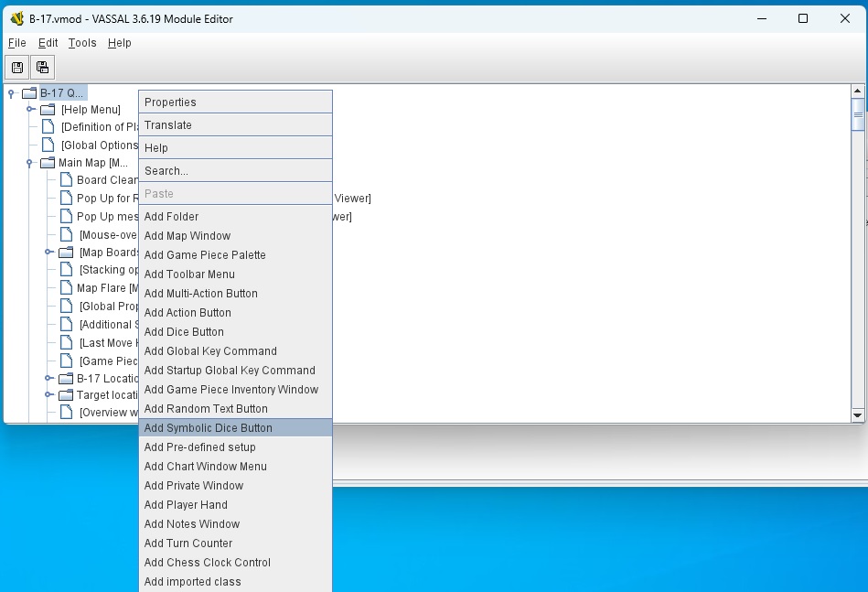Select the plain Add Dice Button entry
The height and width of the screenshot is (592, 868).
pyautogui.click(x=235, y=332)
